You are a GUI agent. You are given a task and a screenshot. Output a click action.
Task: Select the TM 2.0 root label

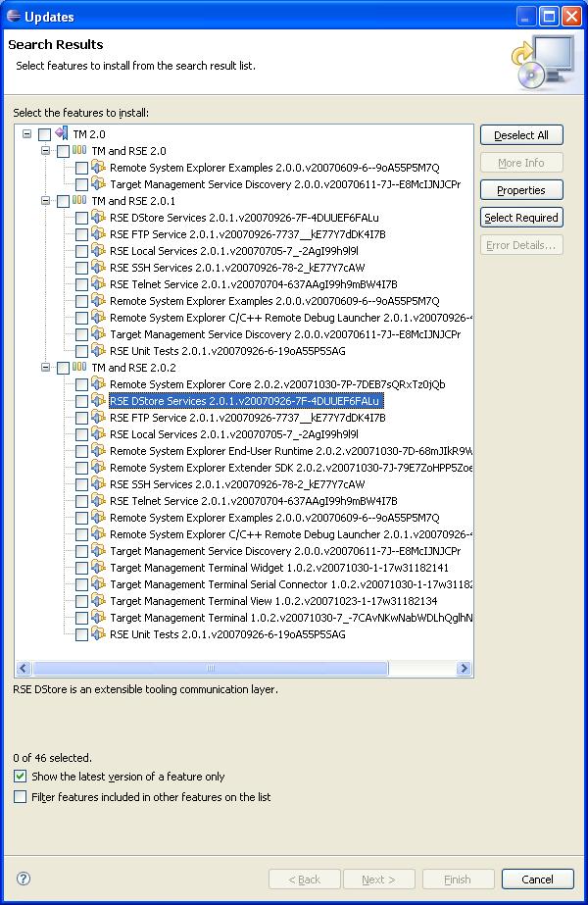(x=89, y=134)
